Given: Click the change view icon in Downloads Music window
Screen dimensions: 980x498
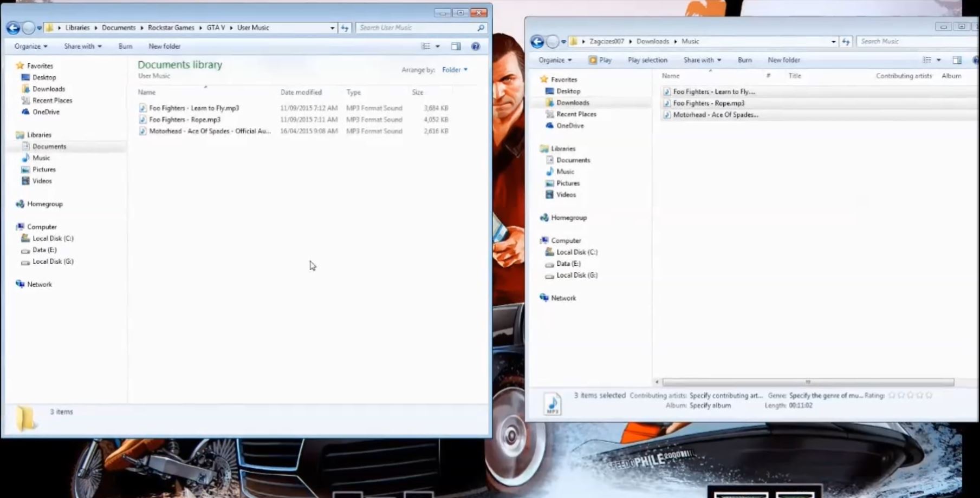Looking at the screenshot, I should (927, 60).
